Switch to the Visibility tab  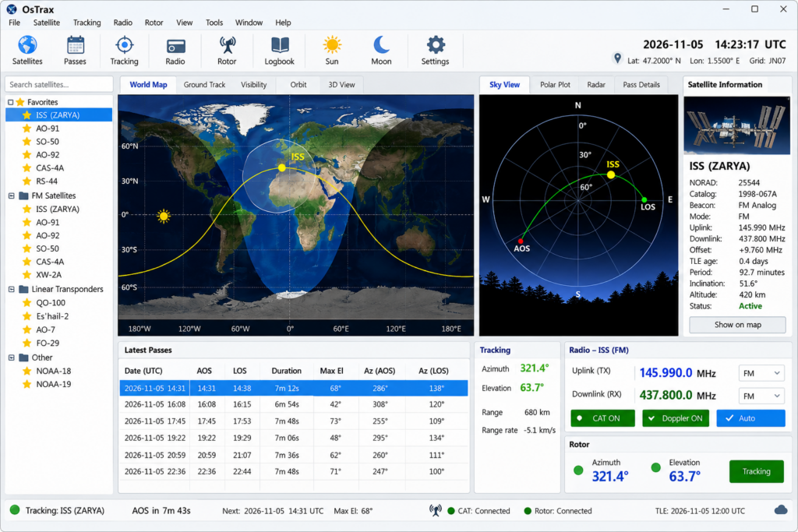pyautogui.click(x=253, y=84)
